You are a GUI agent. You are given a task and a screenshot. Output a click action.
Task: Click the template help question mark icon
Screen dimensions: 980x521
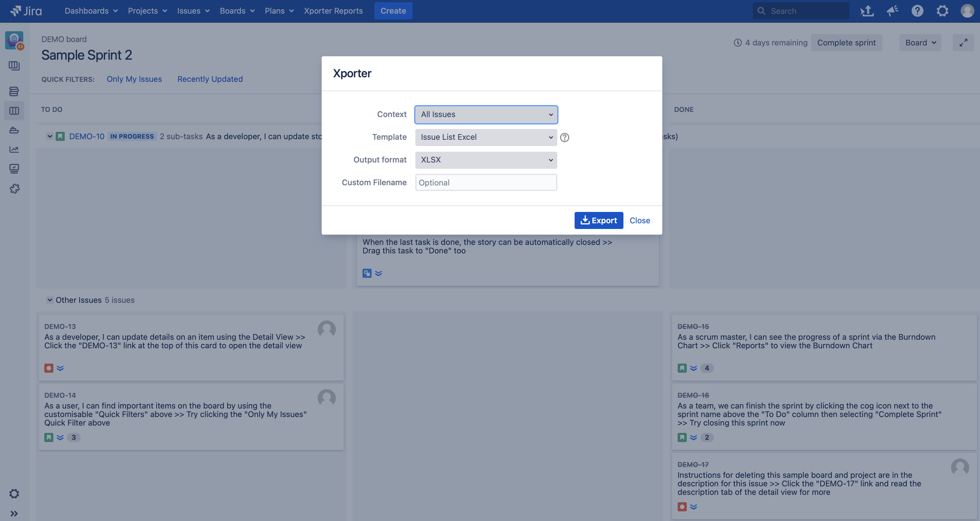pos(565,137)
